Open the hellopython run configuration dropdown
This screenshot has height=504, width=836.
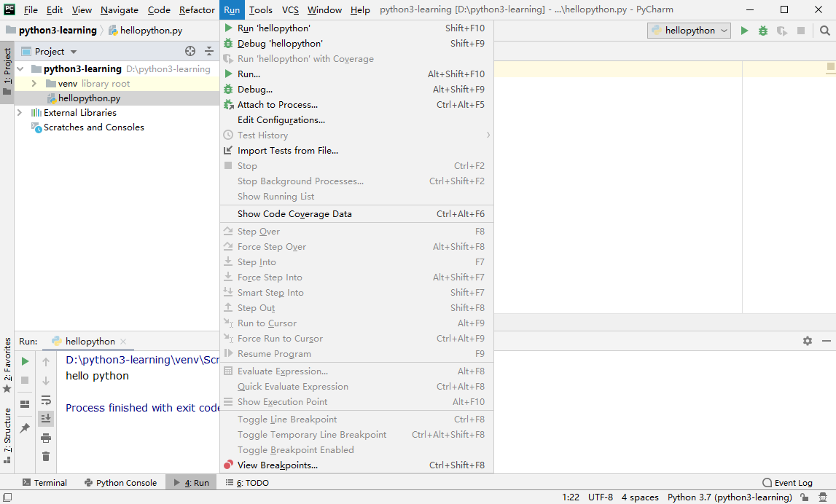pos(689,31)
